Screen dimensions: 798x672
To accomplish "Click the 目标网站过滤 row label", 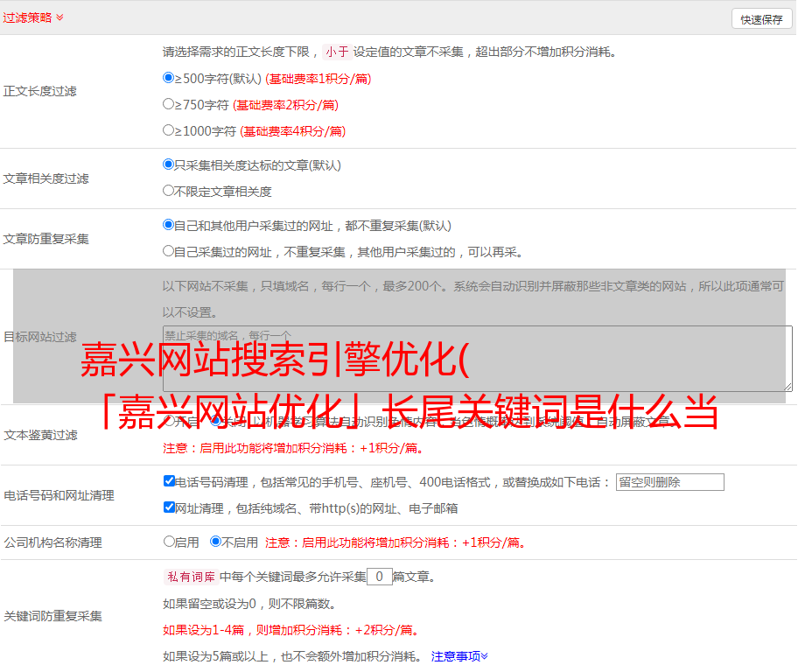I will tap(40, 337).
